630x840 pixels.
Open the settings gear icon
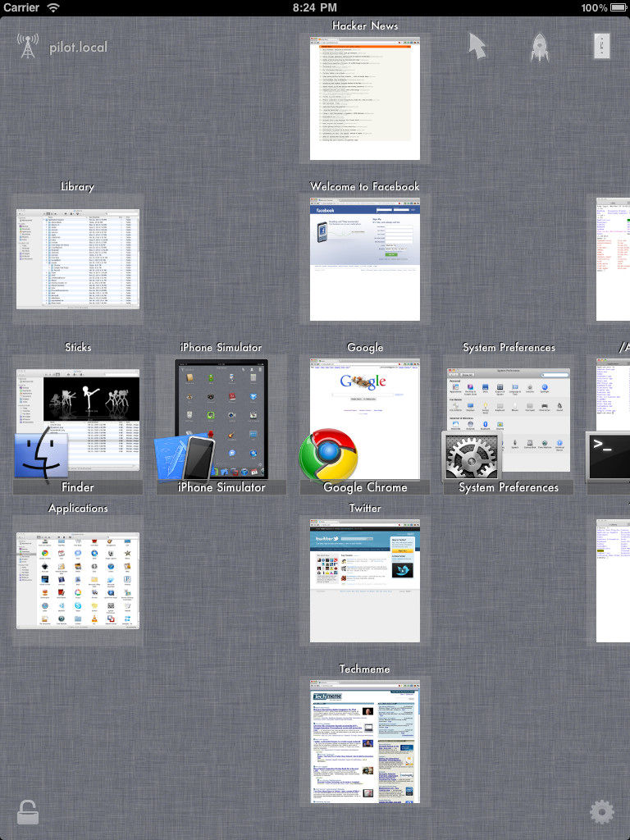[x=601, y=812]
